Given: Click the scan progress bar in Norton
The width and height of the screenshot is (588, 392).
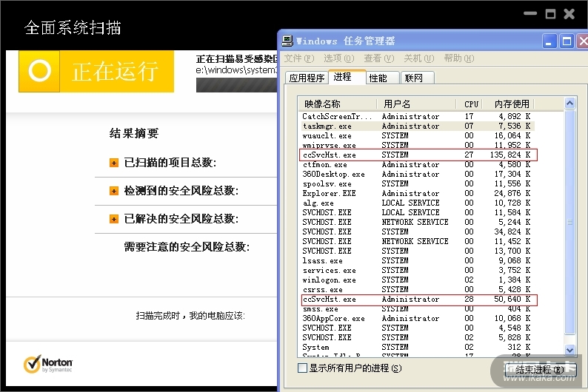Looking at the screenshot, I should point(236,85).
